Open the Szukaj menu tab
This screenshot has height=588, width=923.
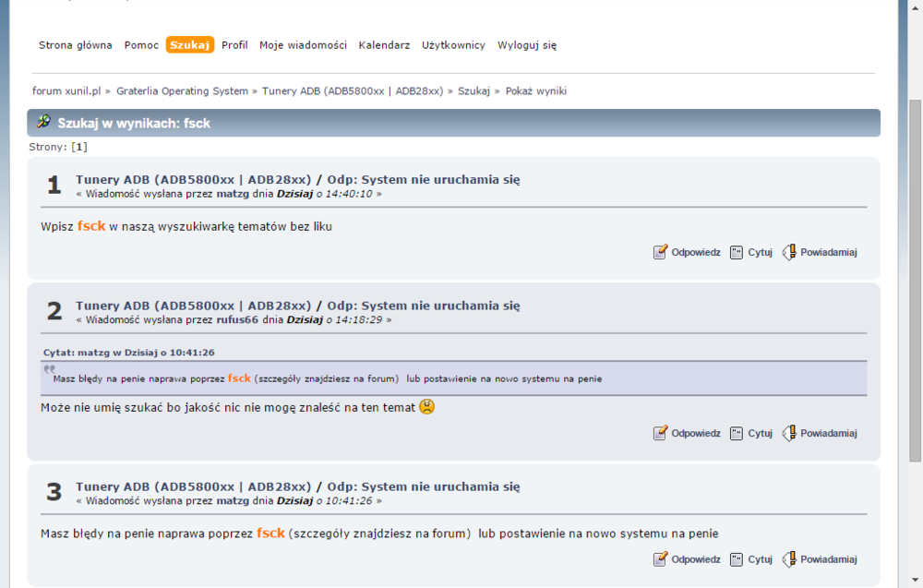click(190, 44)
